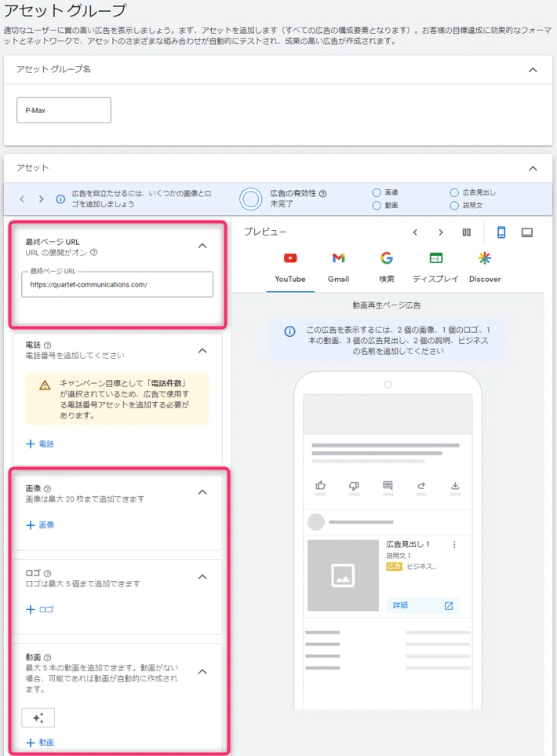The height and width of the screenshot is (756, 557).
Task: Click the 広告見出し 1 headline text
Action: [408, 544]
